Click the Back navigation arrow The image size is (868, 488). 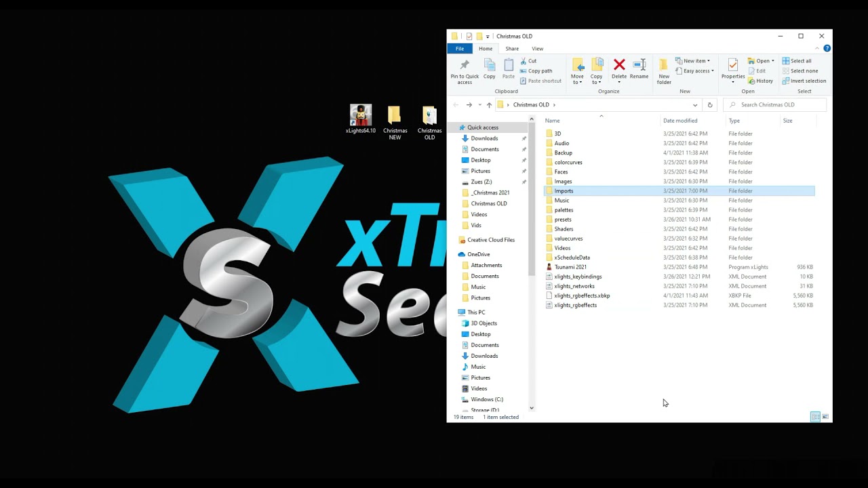click(x=456, y=105)
